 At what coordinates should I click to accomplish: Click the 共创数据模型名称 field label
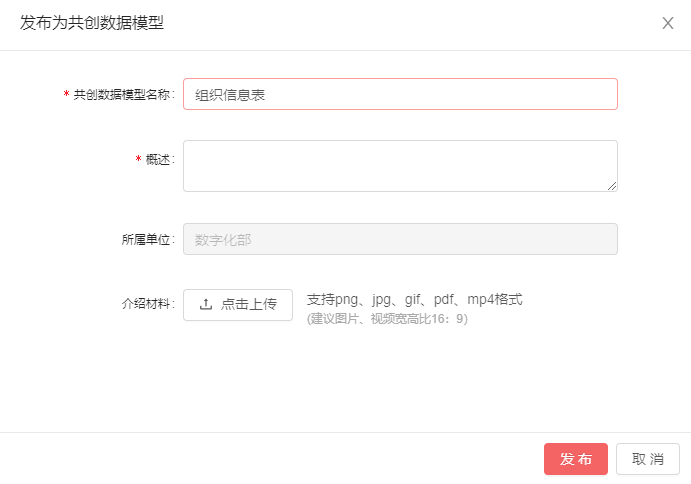[124, 94]
